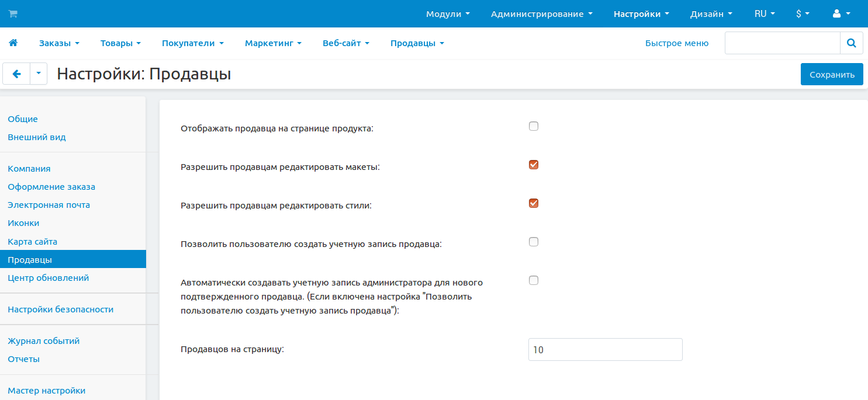Open the RU language dropdown
Screen dimensions: 868x400
[764, 13]
